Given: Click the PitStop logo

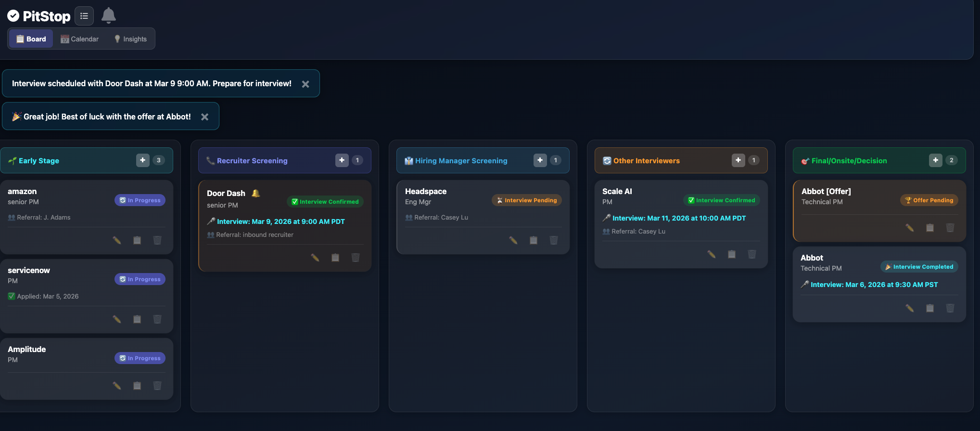Looking at the screenshot, I should pos(39,16).
